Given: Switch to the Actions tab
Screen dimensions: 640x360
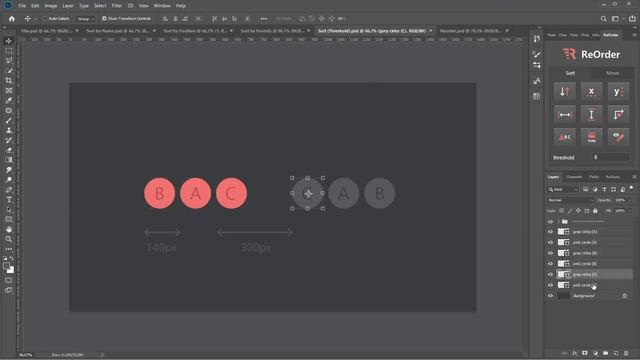Looking at the screenshot, I should click(613, 177).
